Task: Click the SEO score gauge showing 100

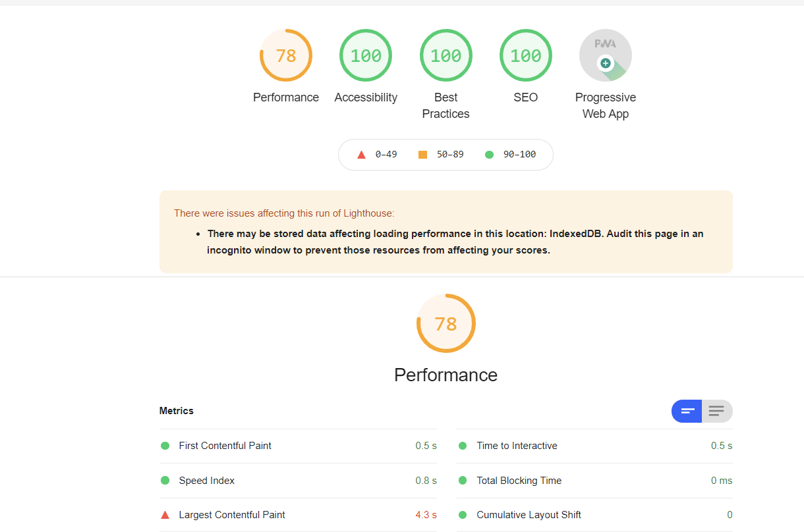Action: (x=526, y=55)
